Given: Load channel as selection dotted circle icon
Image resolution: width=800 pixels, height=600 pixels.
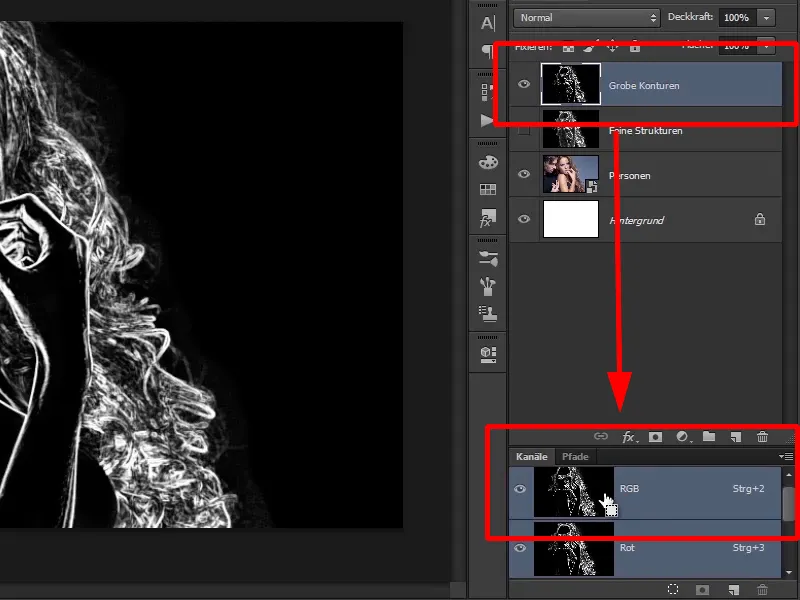Looking at the screenshot, I should [x=673, y=590].
